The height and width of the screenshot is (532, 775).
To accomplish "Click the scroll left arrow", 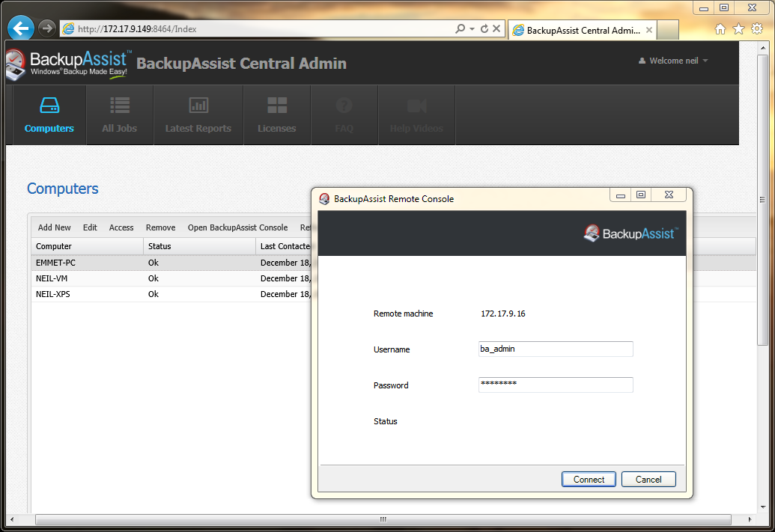I will click(x=12, y=519).
